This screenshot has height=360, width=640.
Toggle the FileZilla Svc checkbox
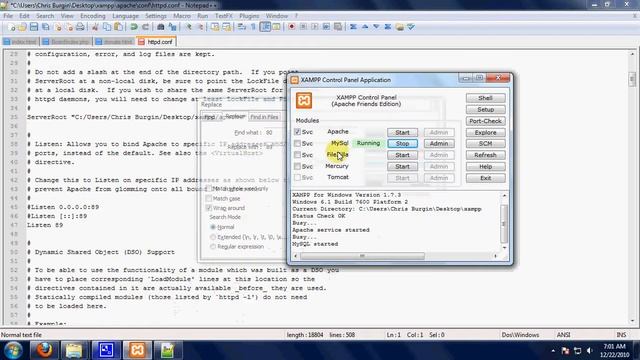point(297,155)
